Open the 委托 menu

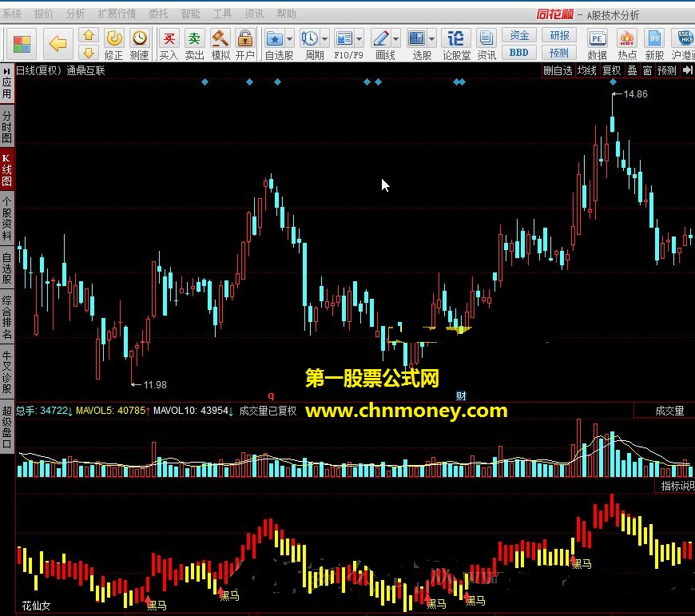[158, 14]
